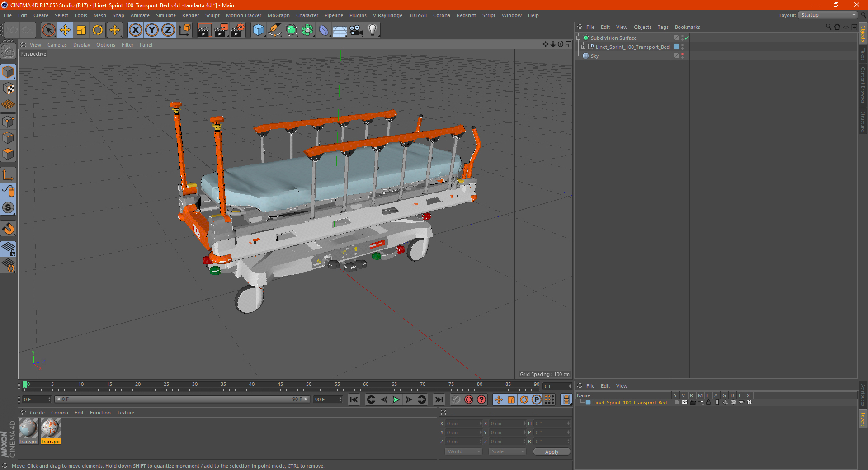Image resolution: width=868 pixels, height=470 pixels.
Task: Switch to Polygons mode
Action: pos(8,154)
